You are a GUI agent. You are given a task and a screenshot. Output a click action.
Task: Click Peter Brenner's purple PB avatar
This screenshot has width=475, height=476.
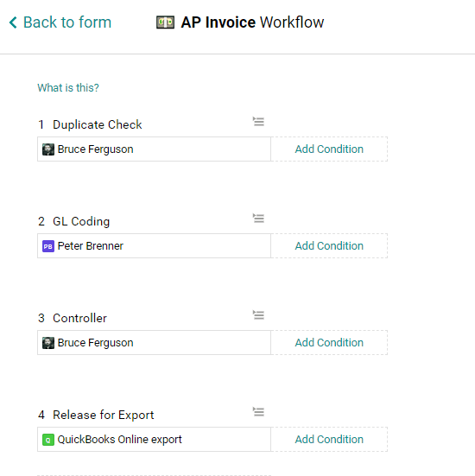pos(48,246)
